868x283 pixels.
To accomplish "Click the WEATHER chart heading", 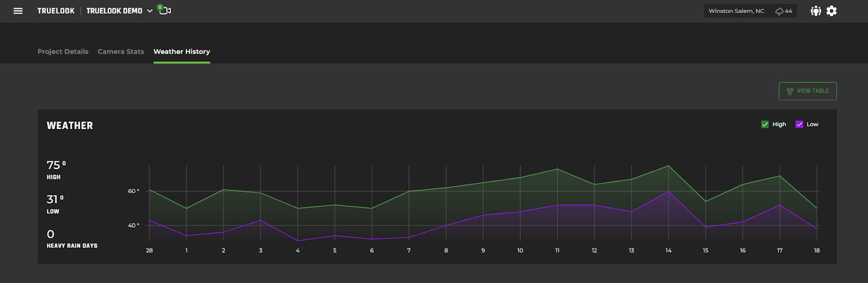I will click(70, 125).
